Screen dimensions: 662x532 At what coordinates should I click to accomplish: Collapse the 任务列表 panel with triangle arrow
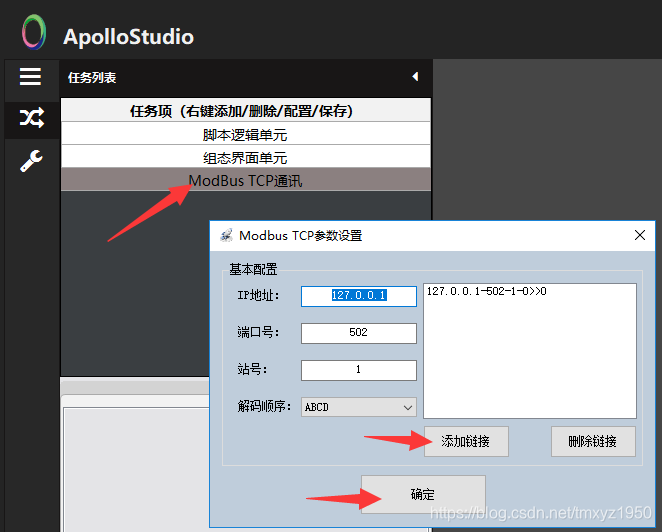(x=415, y=76)
